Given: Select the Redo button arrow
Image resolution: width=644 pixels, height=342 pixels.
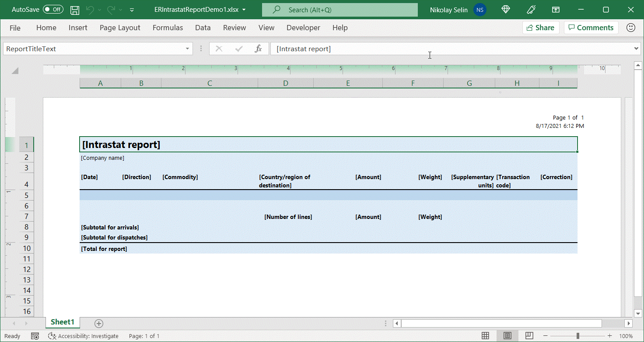Looking at the screenshot, I should coord(121,10).
